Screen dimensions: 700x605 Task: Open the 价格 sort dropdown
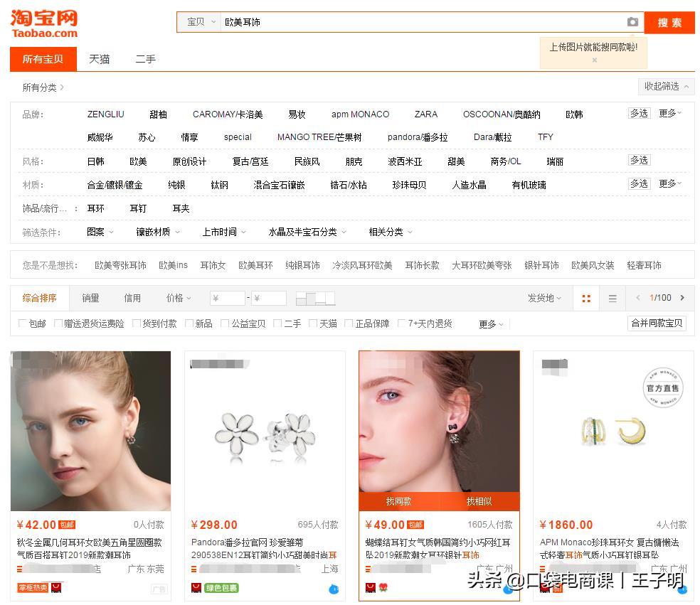tap(179, 298)
